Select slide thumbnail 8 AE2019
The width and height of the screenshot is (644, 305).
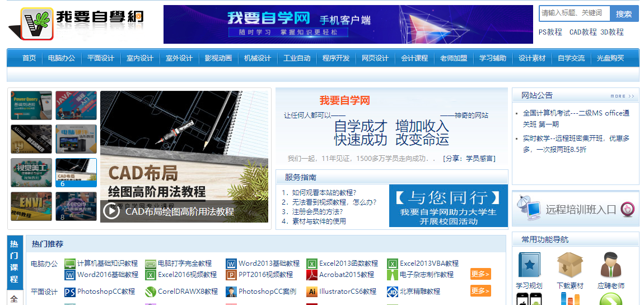[76, 206]
